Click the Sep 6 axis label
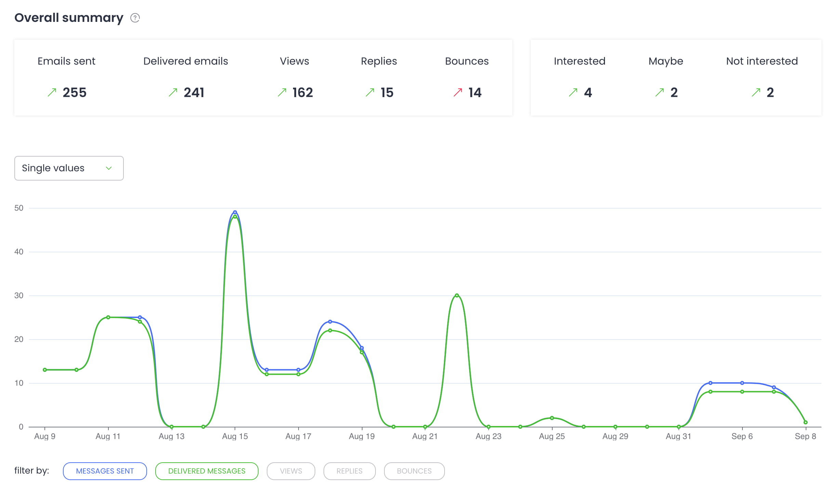 click(x=742, y=436)
